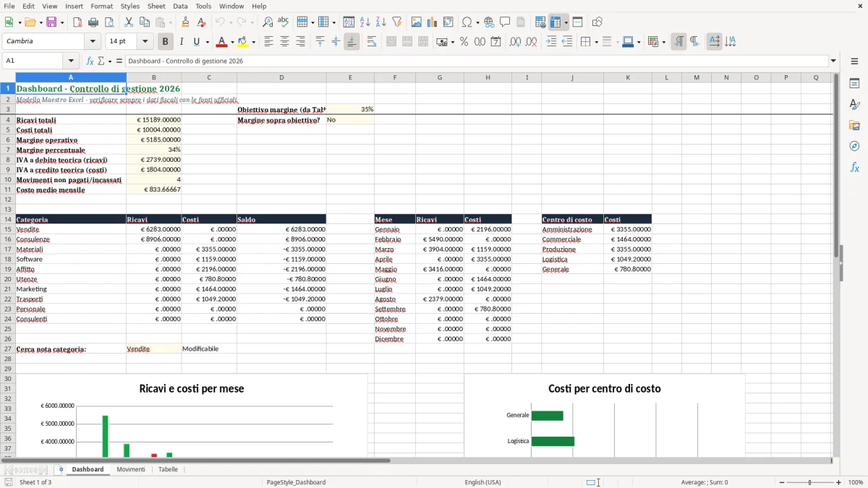Toggle Bold formatting
868x488 pixels.
click(x=166, y=42)
